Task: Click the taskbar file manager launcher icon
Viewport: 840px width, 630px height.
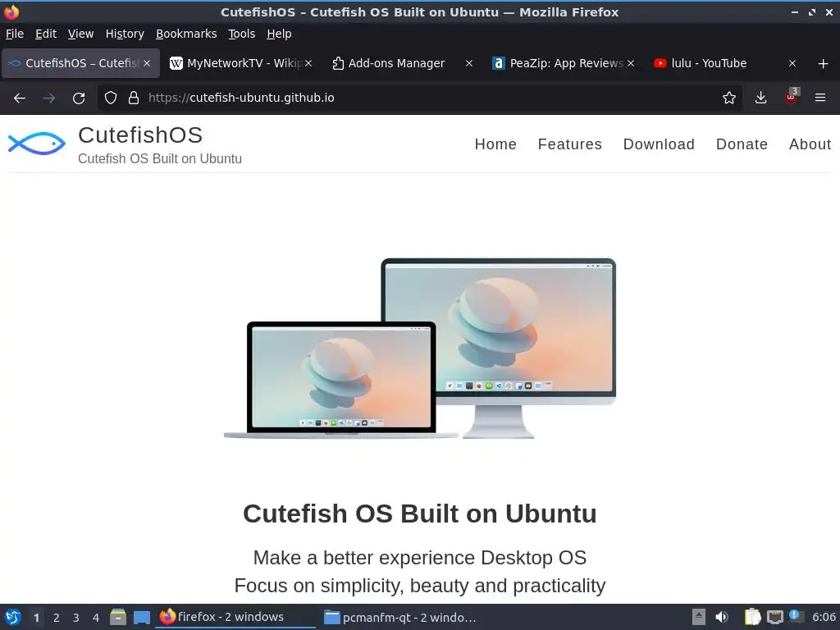Action: click(118, 617)
